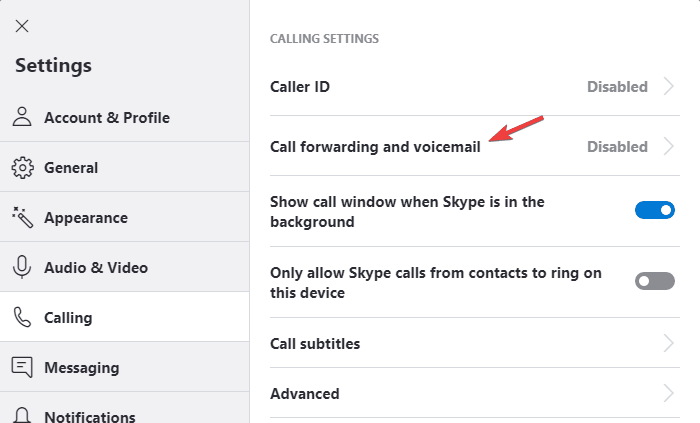The width and height of the screenshot is (700, 423).
Task: Expand Call forwarding and voicemail chevron
Action: [x=668, y=146]
